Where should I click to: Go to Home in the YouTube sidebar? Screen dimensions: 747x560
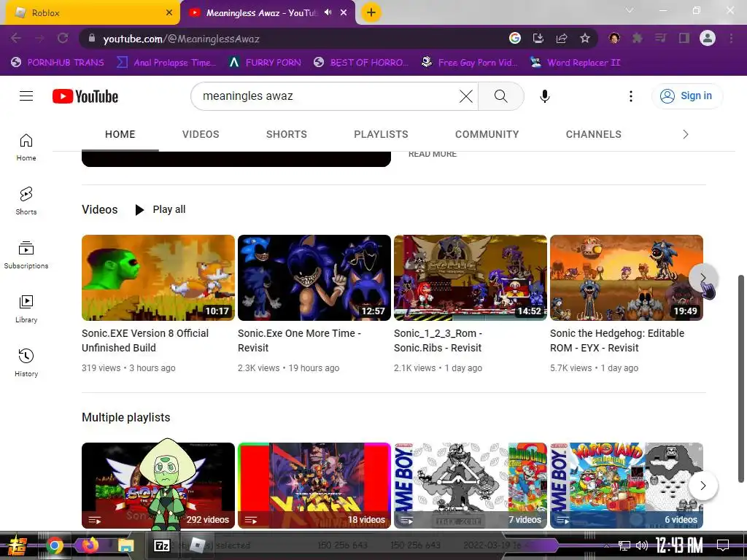click(x=26, y=147)
